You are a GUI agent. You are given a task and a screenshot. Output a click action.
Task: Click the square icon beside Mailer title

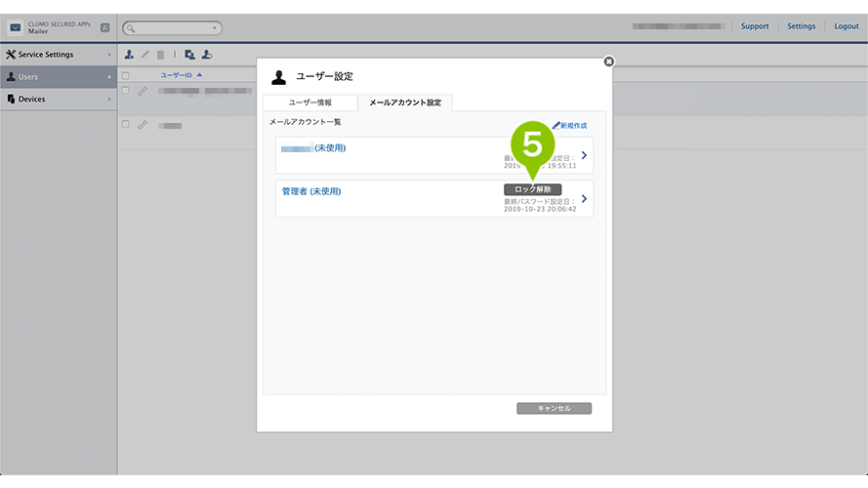click(104, 27)
